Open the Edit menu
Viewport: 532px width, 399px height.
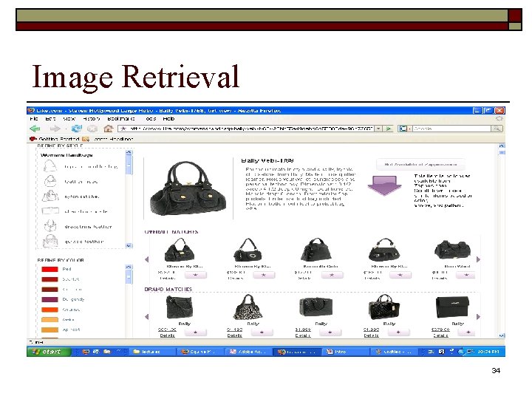pos(50,119)
